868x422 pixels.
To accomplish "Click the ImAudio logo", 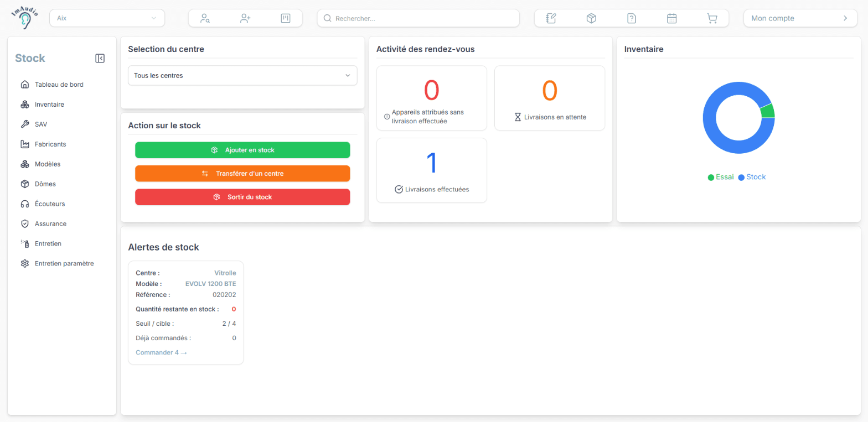I will point(24,18).
